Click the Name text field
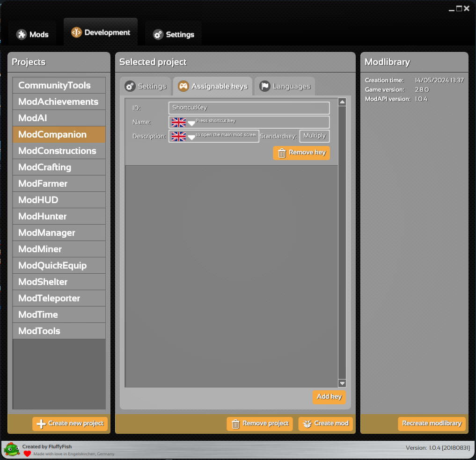Screen dimensions: 476x460 coord(249,122)
